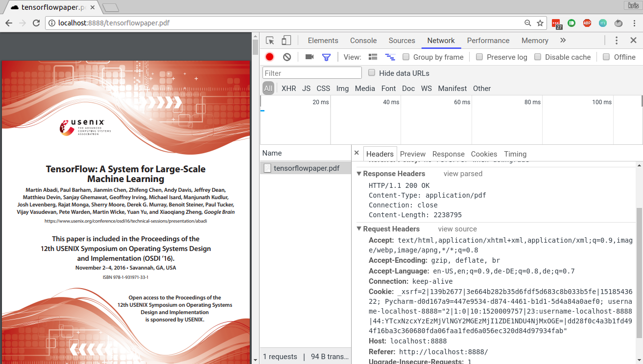Filter requests by CSS type
The height and width of the screenshot is (364, 643).
pyautogui.click(x=323, y=89)
